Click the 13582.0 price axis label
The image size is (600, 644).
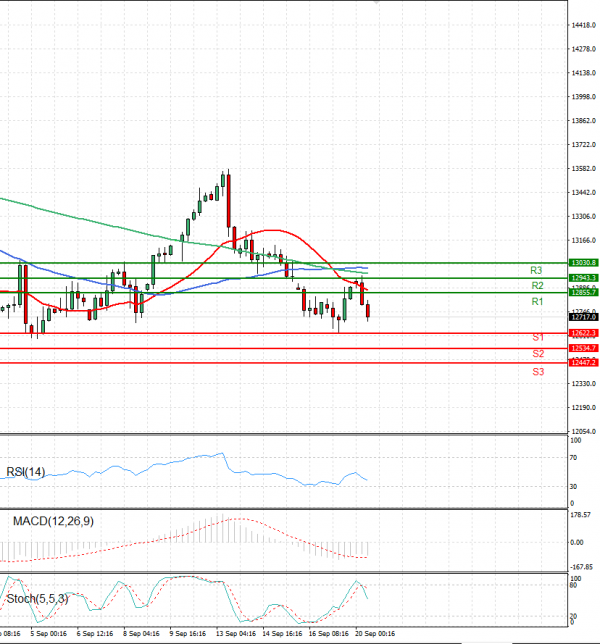click(x=584, y=169)
